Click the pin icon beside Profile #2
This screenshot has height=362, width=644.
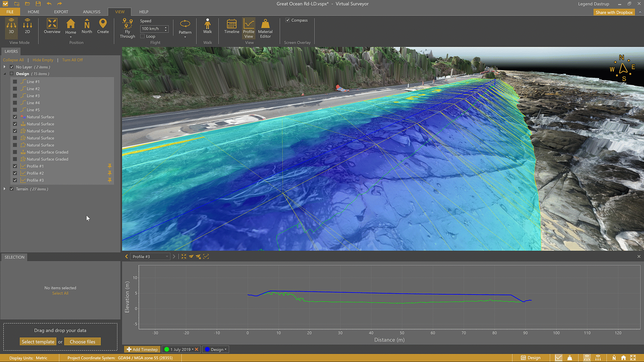coord(109,173)
